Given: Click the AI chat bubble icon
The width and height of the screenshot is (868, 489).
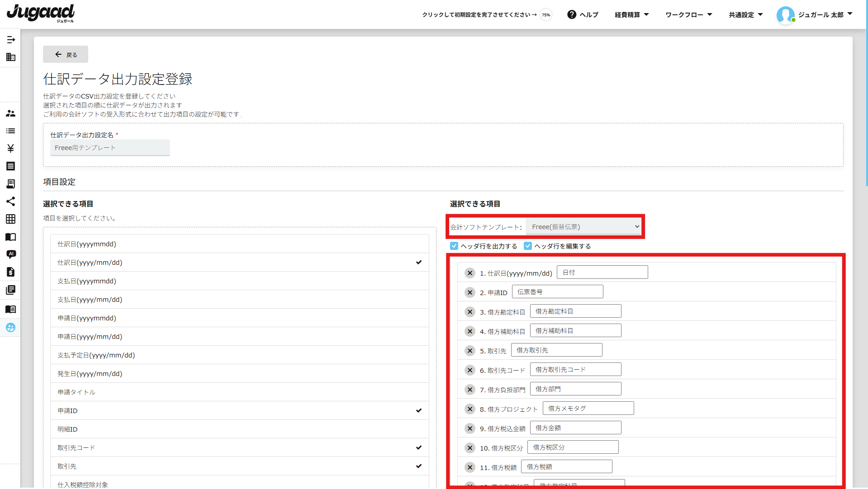Looking at the screenshot, I should [11, 254].
